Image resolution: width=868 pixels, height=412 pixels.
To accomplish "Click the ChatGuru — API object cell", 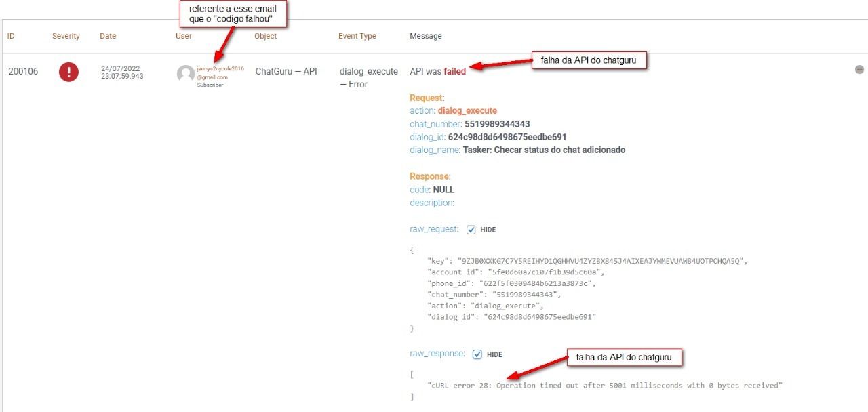I will pyautogui.click(x=286, y=71).
